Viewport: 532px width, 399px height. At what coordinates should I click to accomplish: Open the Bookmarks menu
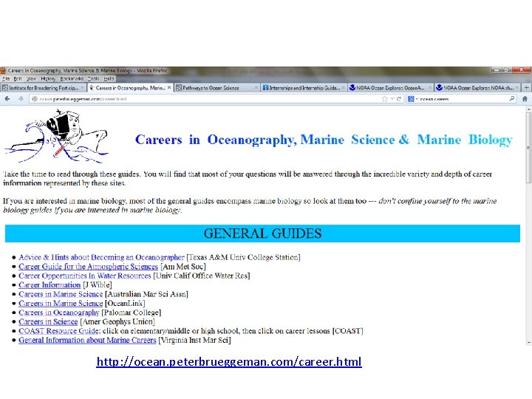tap(72, 79)
